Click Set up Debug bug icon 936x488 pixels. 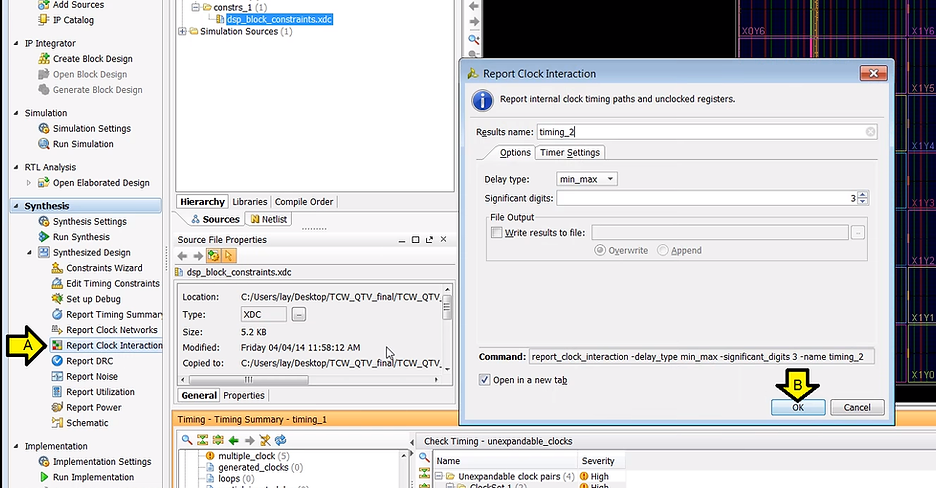click(57, 299)
